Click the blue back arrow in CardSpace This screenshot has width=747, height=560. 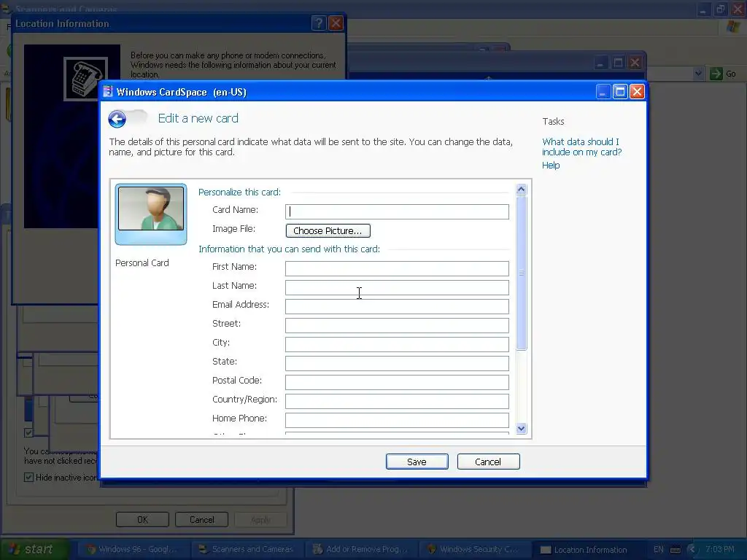[117, 119]
